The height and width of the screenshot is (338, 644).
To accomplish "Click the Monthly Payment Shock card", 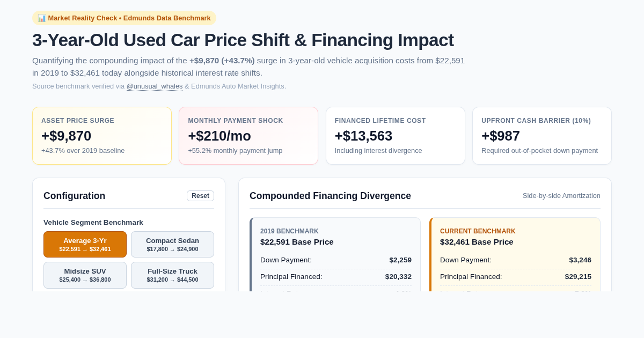I will [x=248, y=136].
